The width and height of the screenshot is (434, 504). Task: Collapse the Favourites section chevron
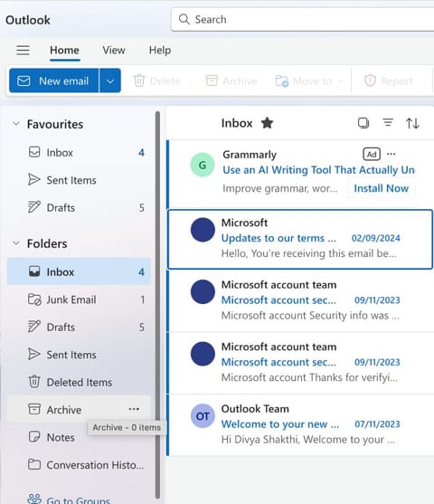click(x=16, y=124)
